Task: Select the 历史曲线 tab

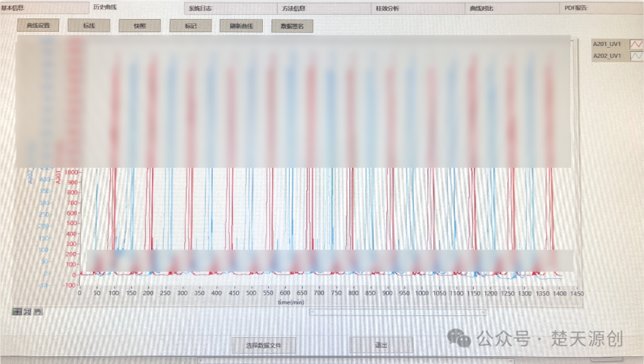Action: coord(137,7)
